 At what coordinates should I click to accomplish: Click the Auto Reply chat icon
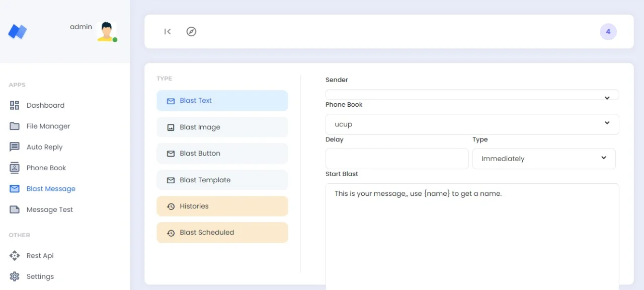15,147
